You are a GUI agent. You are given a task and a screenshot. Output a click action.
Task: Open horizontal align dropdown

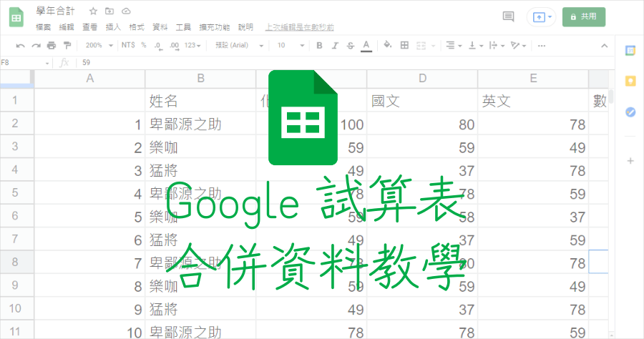tap(454, 46)
